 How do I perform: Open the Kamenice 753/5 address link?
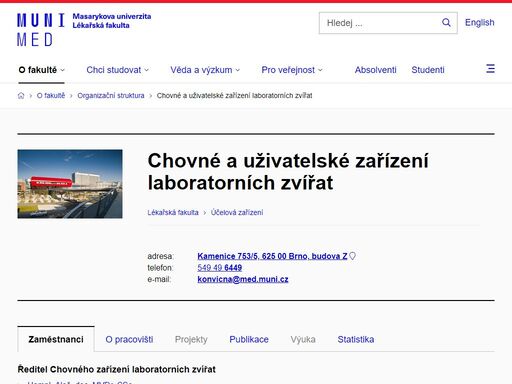pos(272,256)
